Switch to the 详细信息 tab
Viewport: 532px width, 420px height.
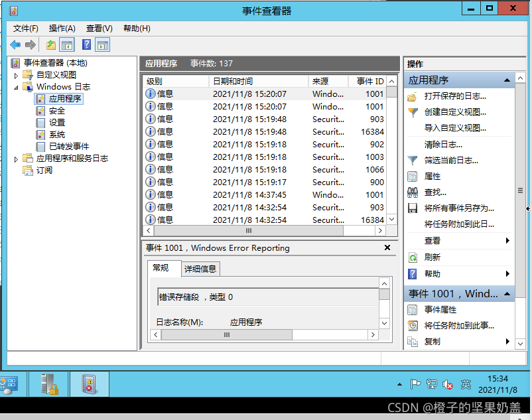click(200, 269)
